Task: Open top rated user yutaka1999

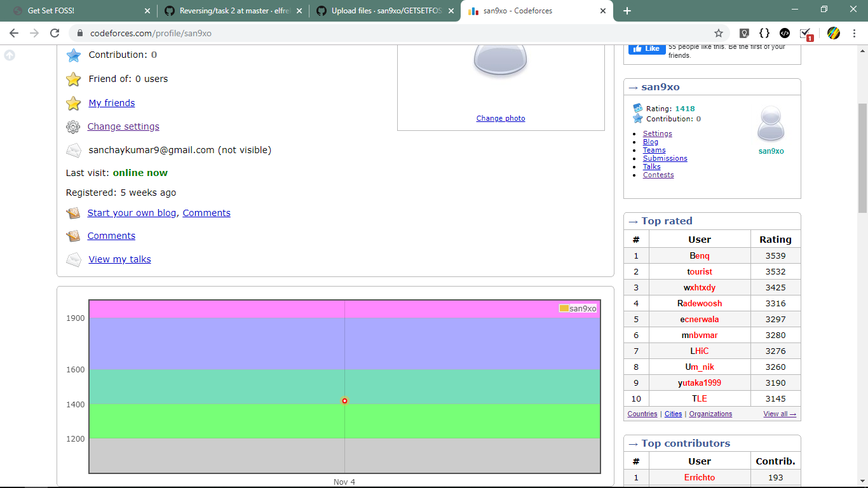Action: click(x=700, y=383)
